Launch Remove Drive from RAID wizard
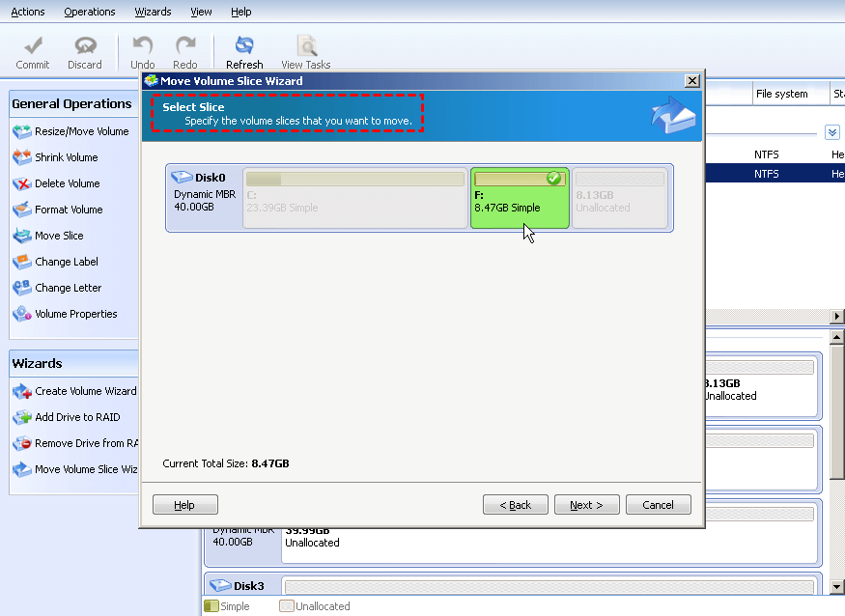Screen dimensions: 845x616 (x=75, y=443)
